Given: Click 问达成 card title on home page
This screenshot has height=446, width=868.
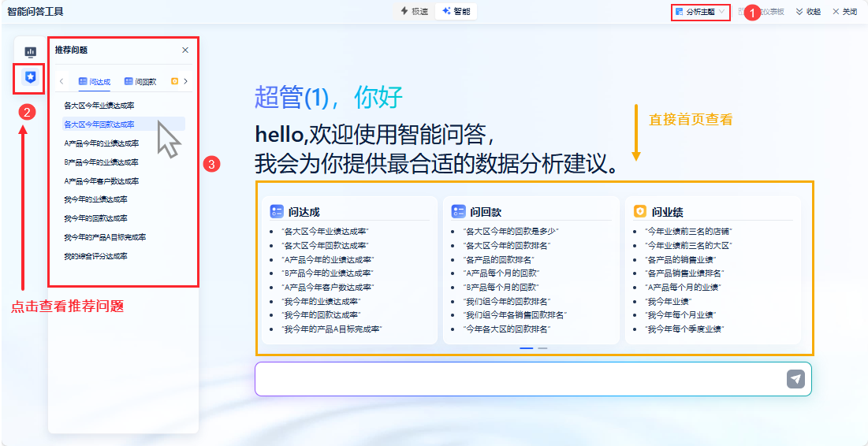Looking at the screenshot, I should 304,211.
